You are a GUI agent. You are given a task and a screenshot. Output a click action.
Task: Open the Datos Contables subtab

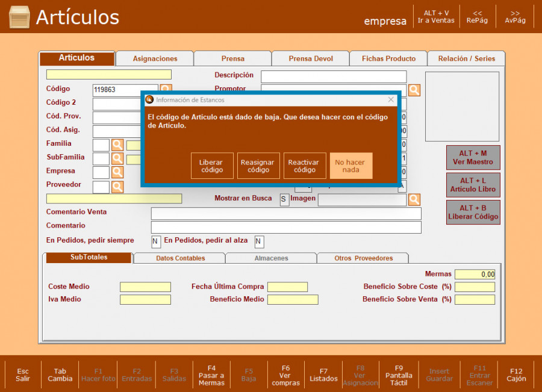(180, 258)
